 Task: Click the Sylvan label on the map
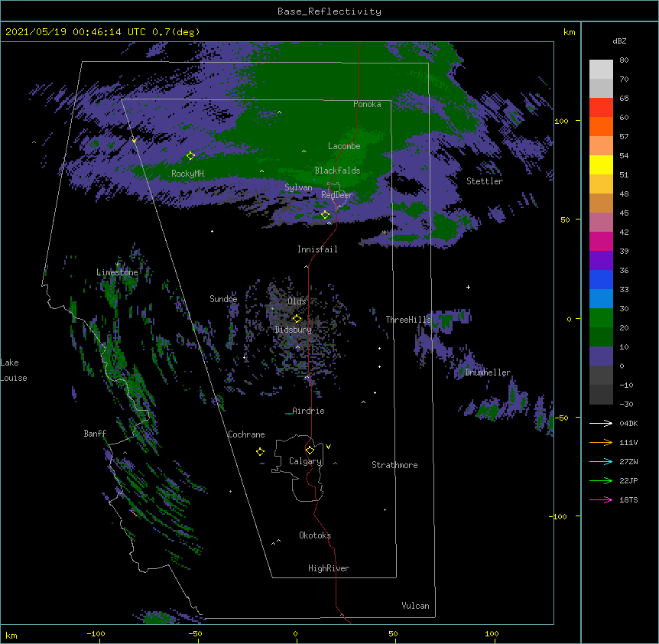[x=298, y=187]
